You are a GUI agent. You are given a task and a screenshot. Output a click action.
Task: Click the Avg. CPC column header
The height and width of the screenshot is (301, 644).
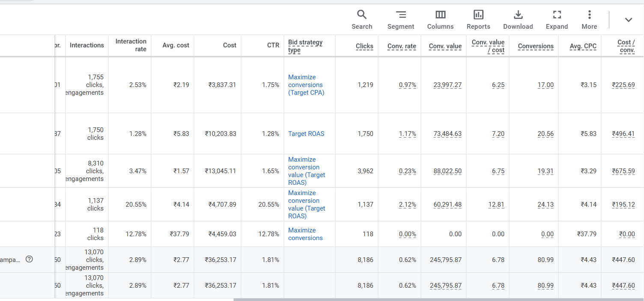(583, 46)
